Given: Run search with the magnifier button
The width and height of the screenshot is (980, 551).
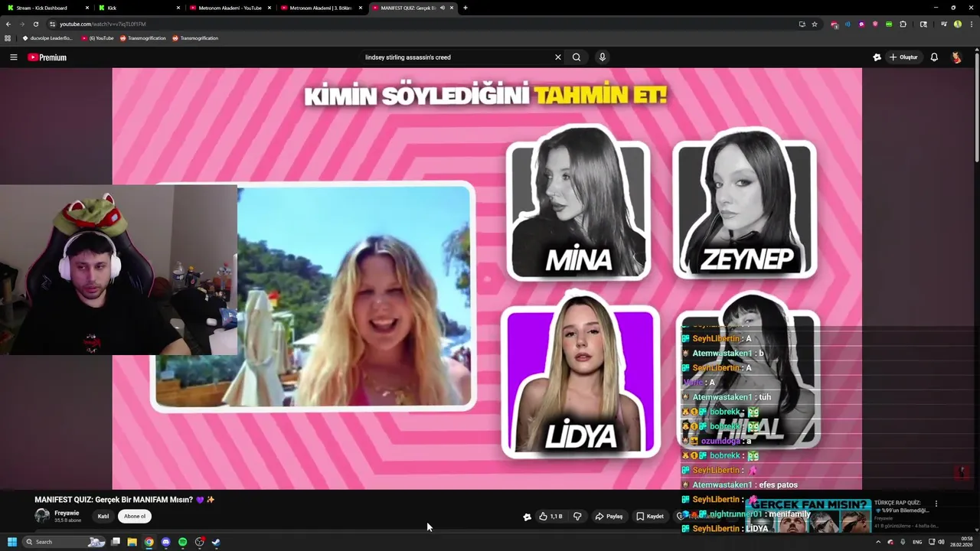Looking at the screenshot, I should click(577, 57).
